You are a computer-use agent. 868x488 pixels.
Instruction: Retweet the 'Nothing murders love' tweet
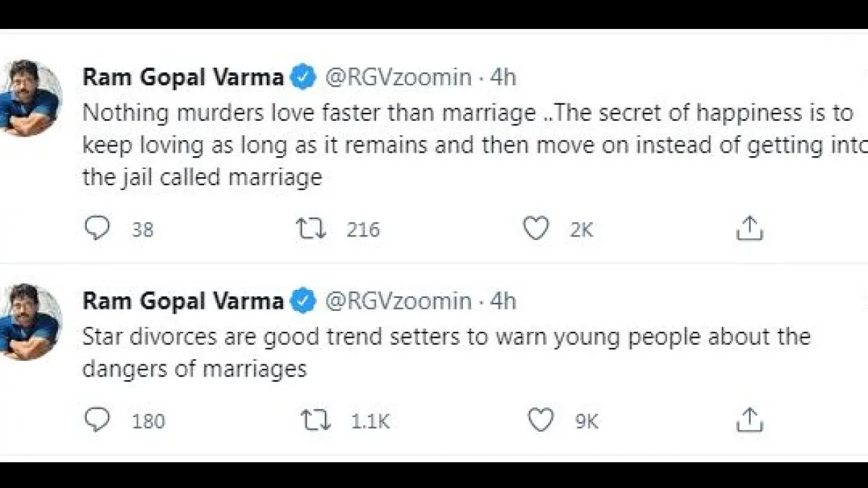point(312,229)
